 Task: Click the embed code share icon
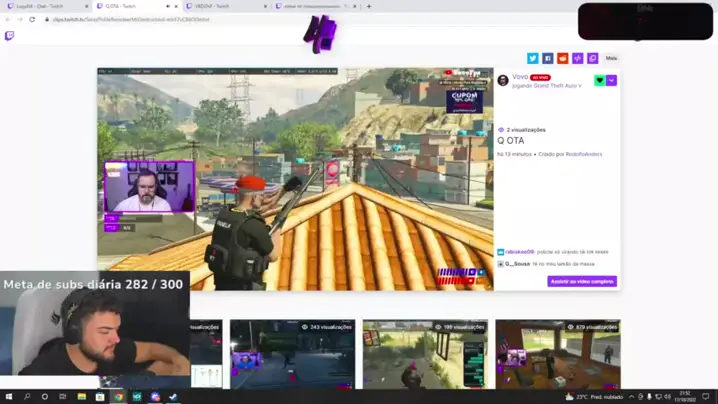click(x=577, y=59)
